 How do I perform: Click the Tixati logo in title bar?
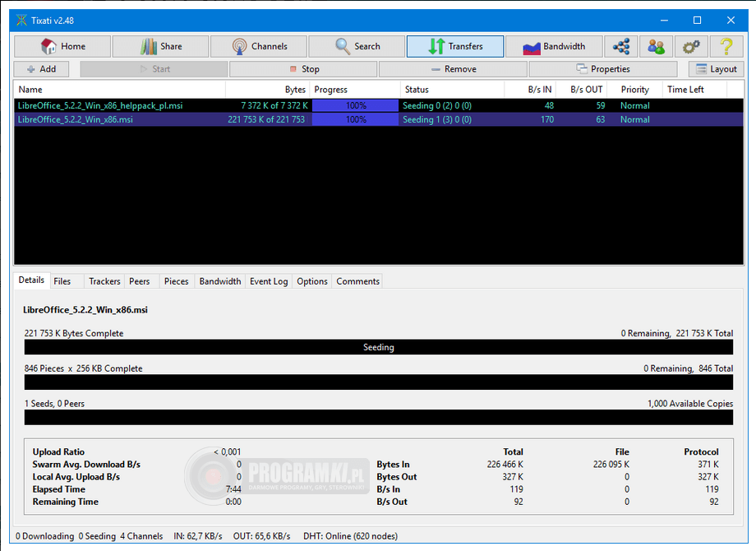pyautogui.click(x=21, y=21)
